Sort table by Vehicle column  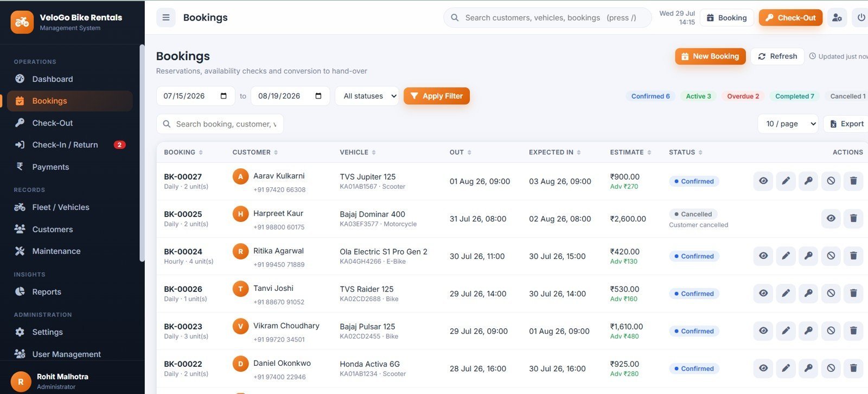(358, 152)
